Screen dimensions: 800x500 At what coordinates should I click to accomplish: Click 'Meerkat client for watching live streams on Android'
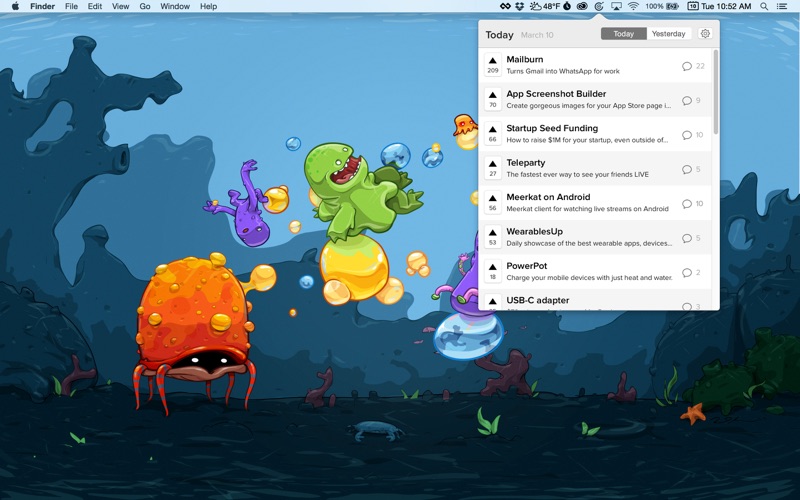click(x=587, y=209)
